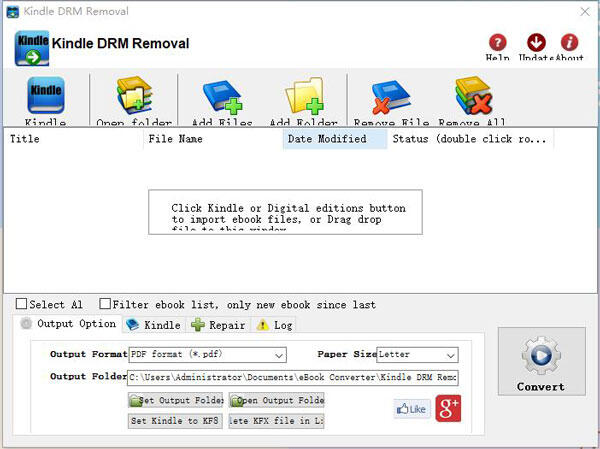Open the About info icon
The height and width of the screenshot is (449, 600).
(570, 43)
